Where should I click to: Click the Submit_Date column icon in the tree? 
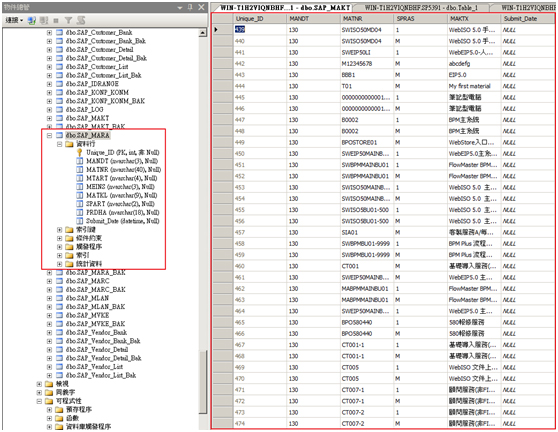pos(80,221)
